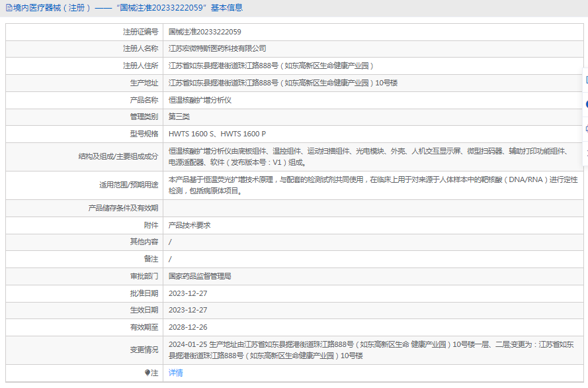Click production address value ending 10号楼
Image resolution: width=588 pixels, height=388 pixels.
point(282,83)
